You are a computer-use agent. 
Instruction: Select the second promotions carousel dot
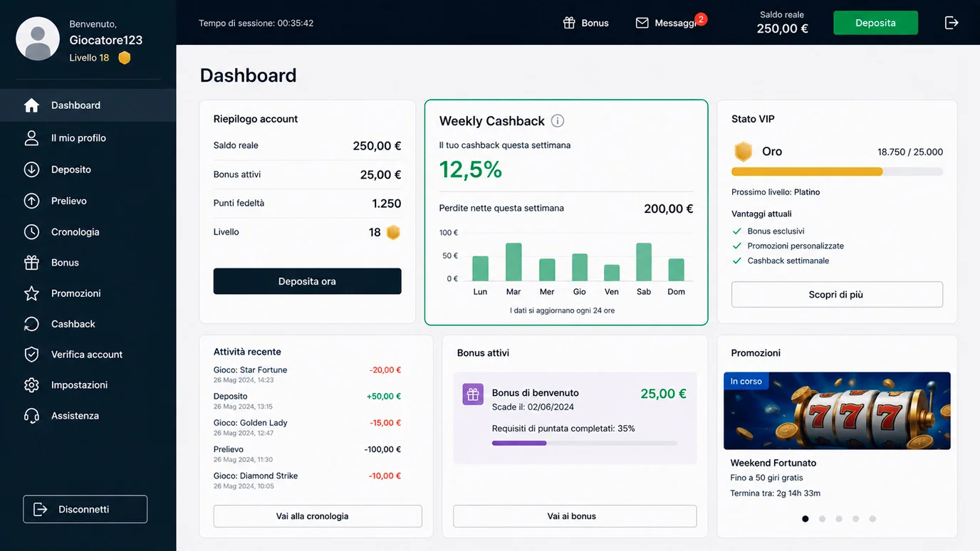[x=822, y=519]
